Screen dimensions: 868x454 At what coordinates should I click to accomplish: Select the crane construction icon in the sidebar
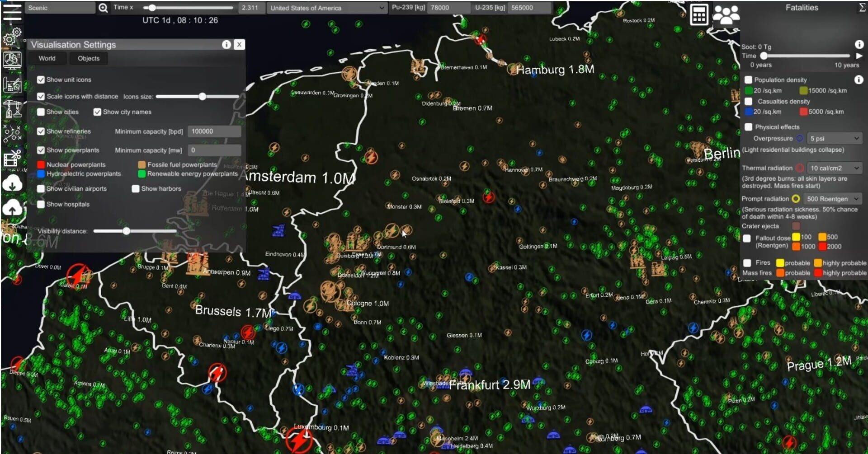(14, 108)
